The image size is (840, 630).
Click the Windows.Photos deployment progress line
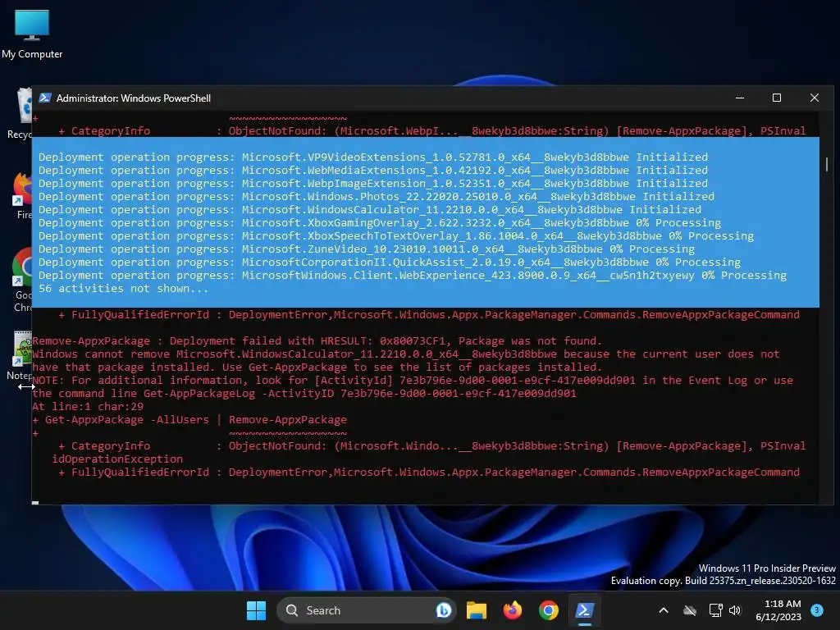pos(376,196)
